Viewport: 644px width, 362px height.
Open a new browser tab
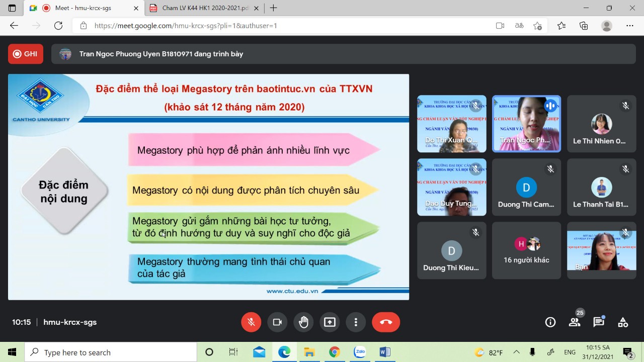274,8
